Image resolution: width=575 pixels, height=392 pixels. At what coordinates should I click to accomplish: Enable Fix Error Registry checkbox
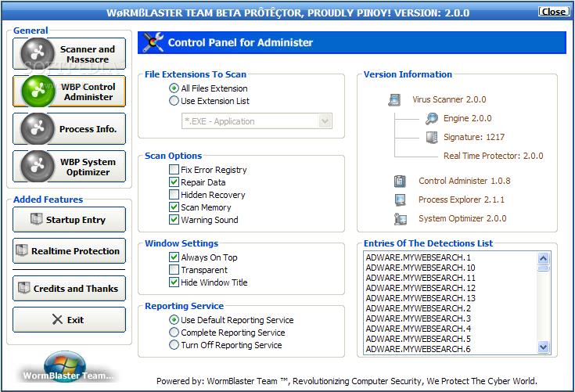174,170
